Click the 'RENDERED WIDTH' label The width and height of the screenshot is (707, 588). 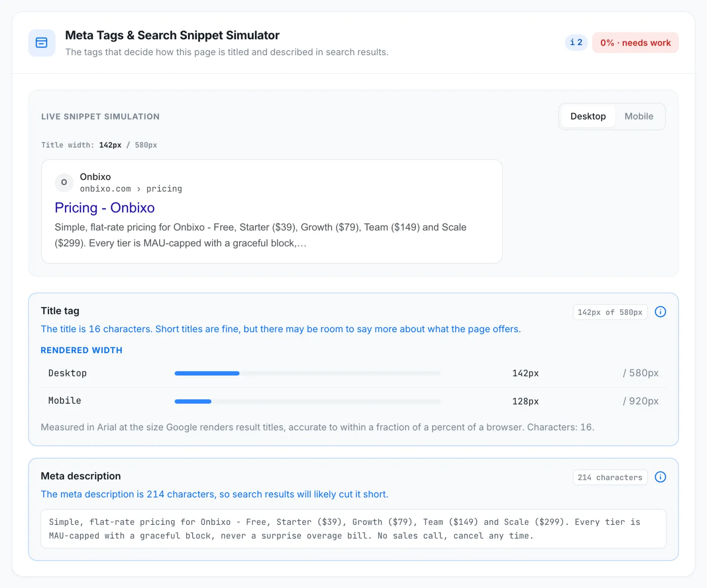(82, 350)
